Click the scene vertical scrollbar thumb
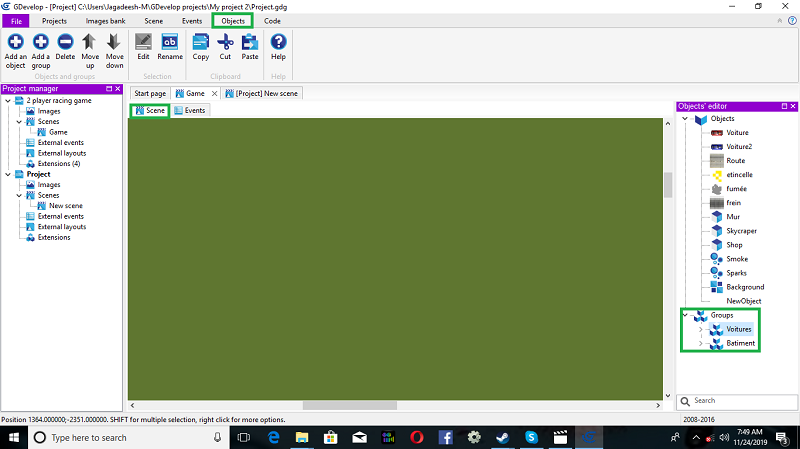800x449 pixels. click(668, 184)
